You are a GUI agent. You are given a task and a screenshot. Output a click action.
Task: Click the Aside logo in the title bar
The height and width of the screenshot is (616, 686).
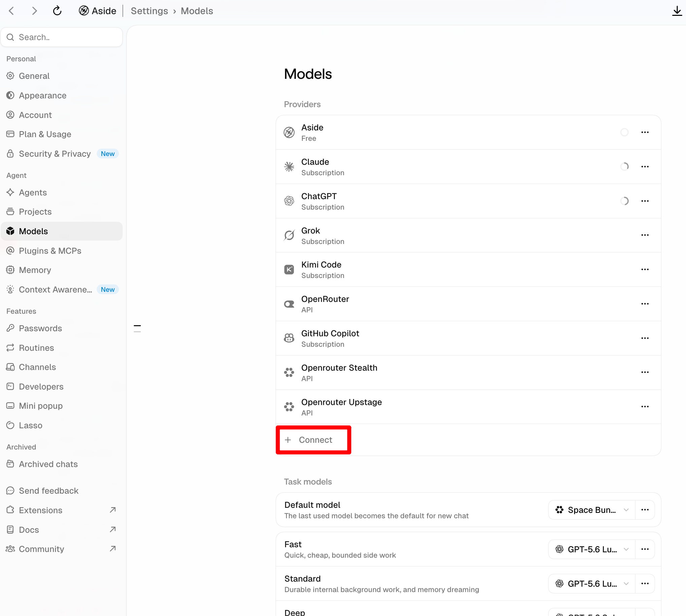84,11
